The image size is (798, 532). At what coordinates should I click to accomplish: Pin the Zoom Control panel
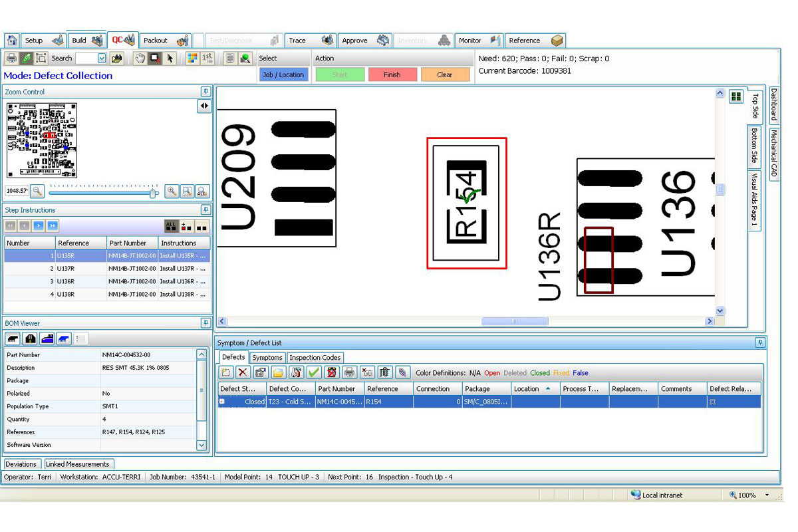207,91
